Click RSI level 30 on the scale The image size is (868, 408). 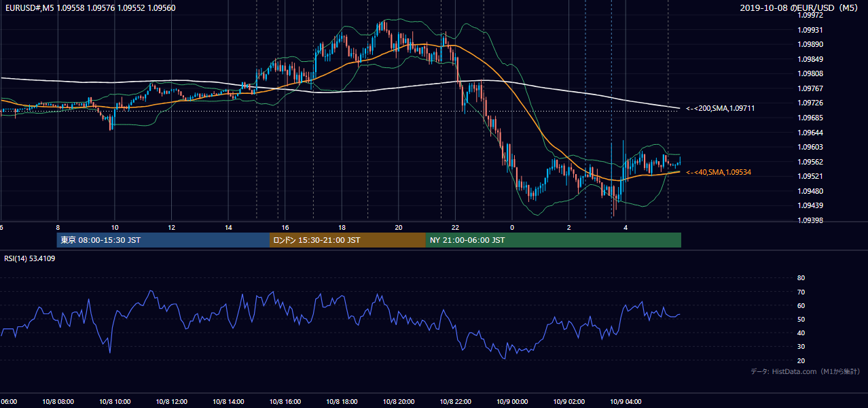coord(801,347)
